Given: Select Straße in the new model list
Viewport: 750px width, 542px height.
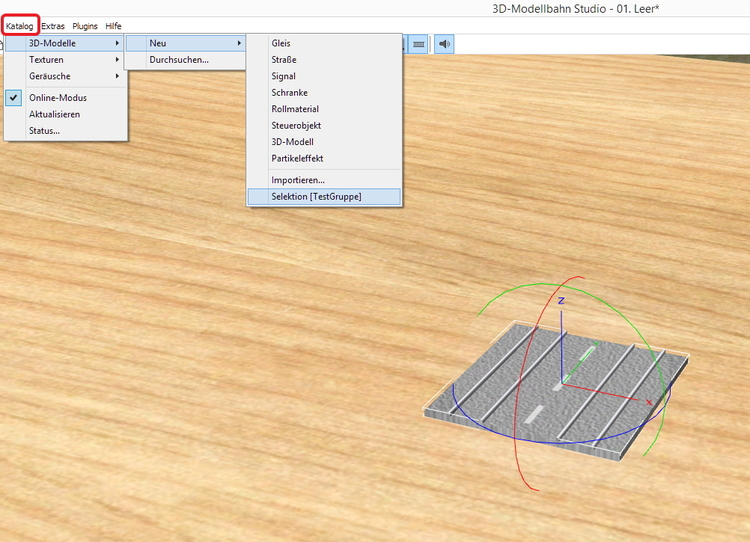Looking at the screenshot, I should pyautogui.click(x=284, y=60).
